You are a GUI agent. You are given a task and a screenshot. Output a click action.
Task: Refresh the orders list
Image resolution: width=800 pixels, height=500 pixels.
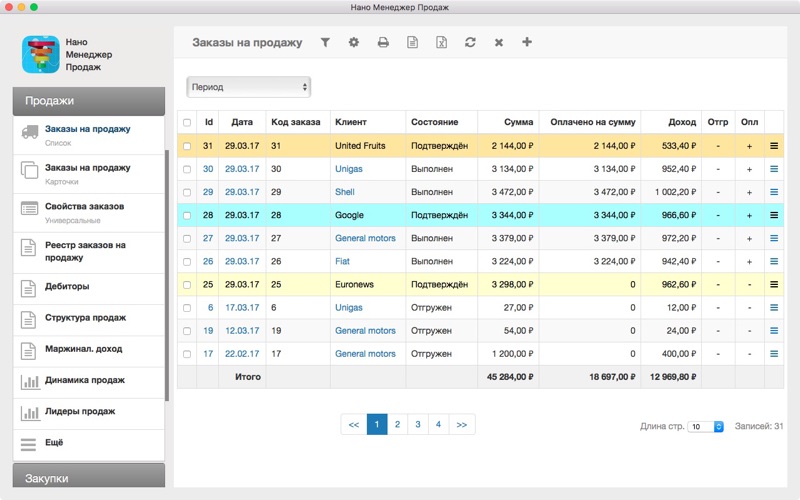tap(470, 42)
